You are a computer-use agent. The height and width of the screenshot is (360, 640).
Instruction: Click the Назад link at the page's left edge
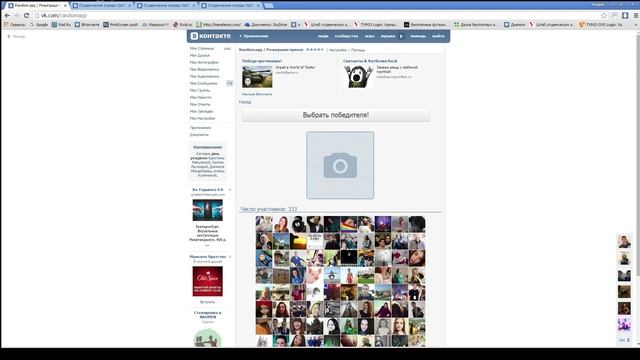pyautogui.click(x=16, y=36)
